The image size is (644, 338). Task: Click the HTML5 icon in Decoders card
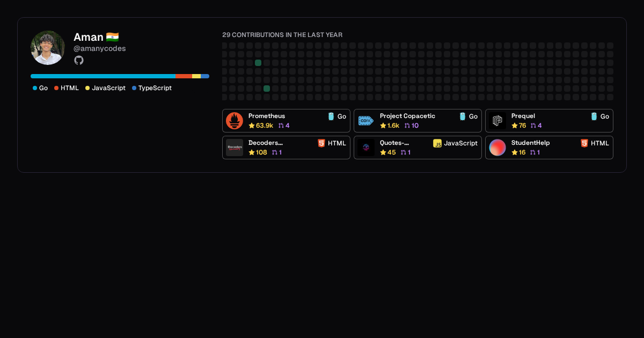(x=321, y=143)
